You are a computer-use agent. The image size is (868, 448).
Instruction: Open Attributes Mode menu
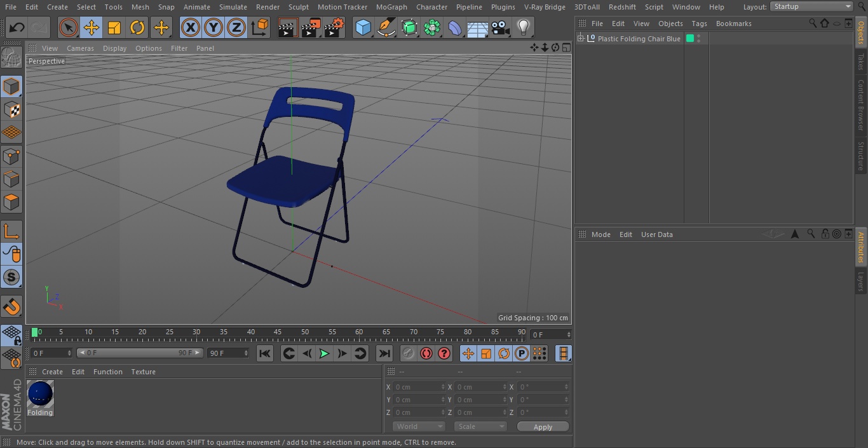point(600,234)
